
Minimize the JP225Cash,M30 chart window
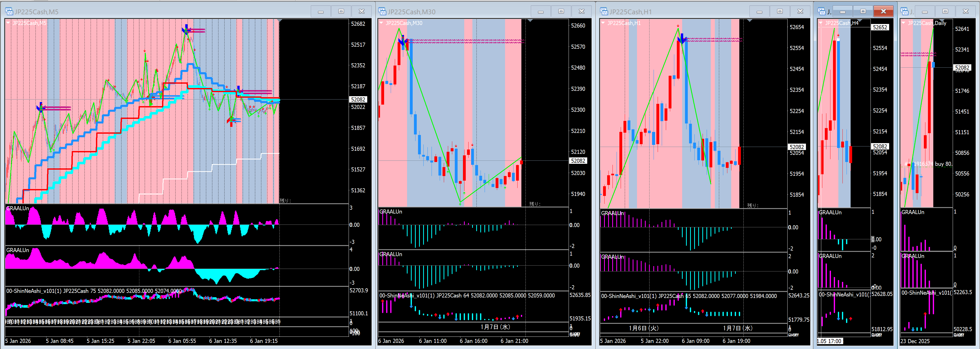coord(541,11)
